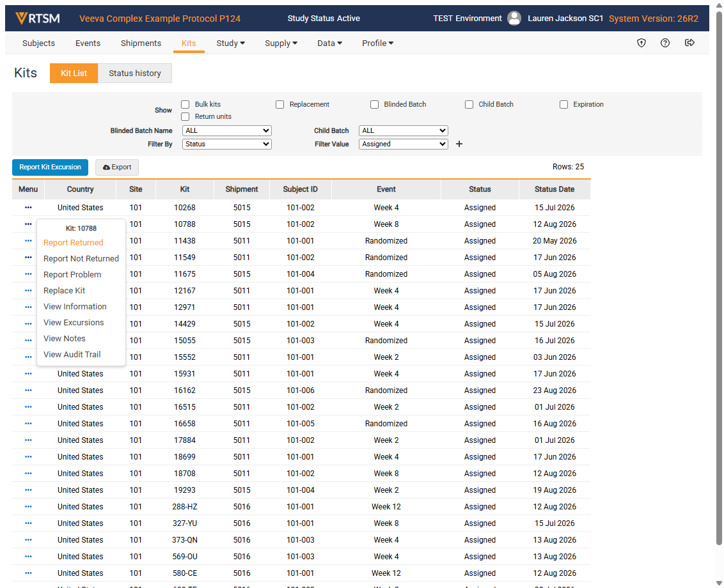Open row menu dots for kit 16162
The height and width of the screenshot is (588, 724).
pyautogui.click(x=28, y=391)
